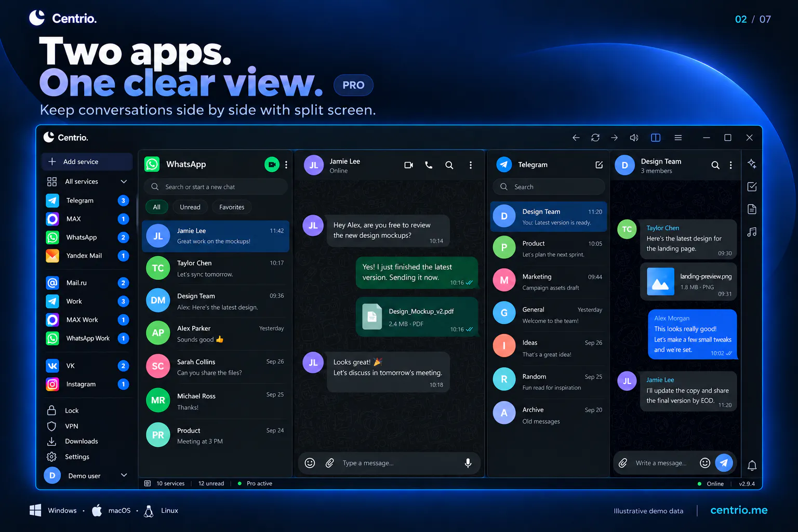The width and height of the screenshot is (798, 532).
Task: Open WhatsApp panel three-dot menu
Action: [286, 165]
